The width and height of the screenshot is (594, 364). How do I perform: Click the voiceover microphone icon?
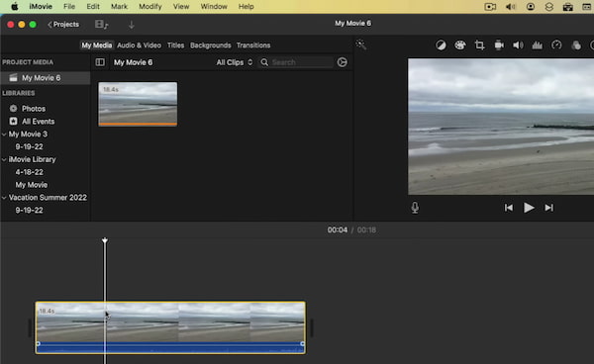415,208
